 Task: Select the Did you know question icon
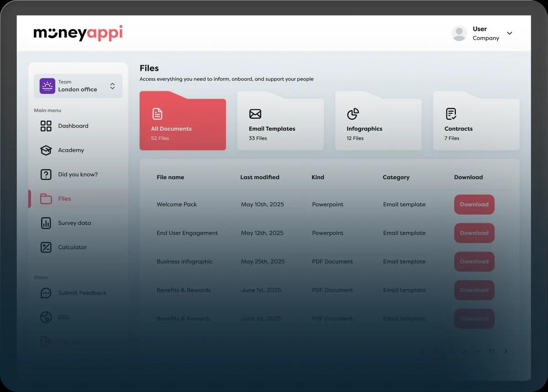coord(46,174)
